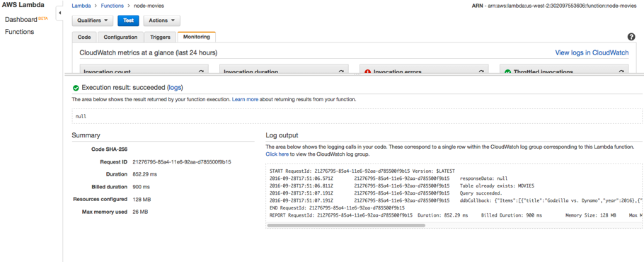Click the green execution succeeded checkmark

pyautogui.click(x=76, y=88)
